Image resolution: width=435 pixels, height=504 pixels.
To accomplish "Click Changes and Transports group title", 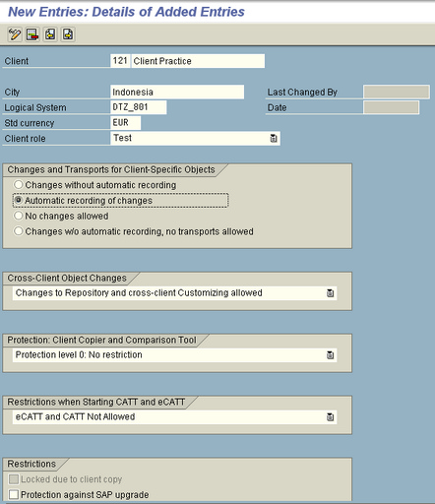I will point(111,169).
